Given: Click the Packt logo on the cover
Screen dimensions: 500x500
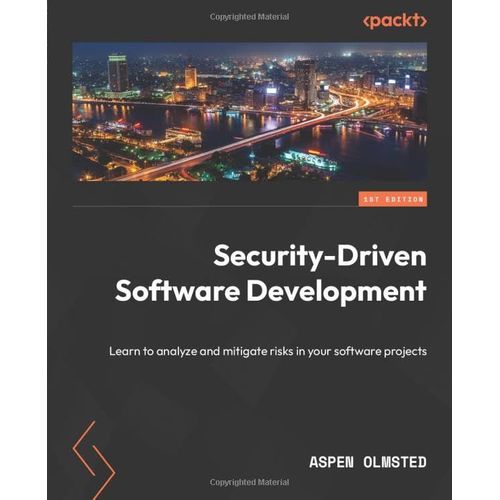Looking at the screenshot, I should 395,21.
